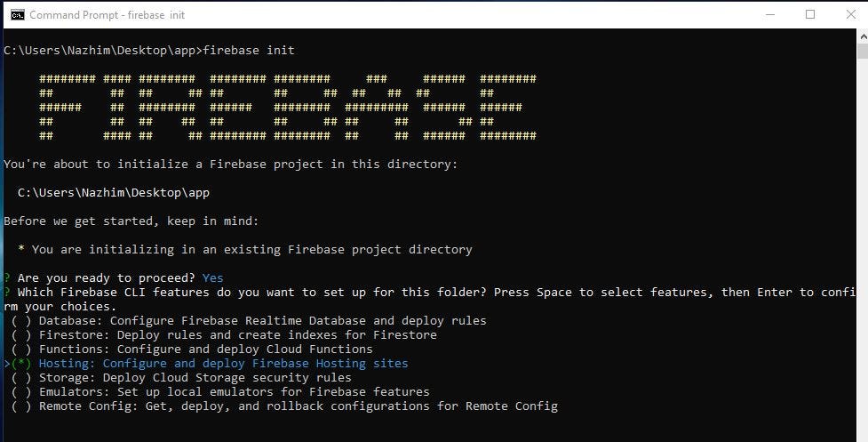The image size is (868, 442).
Task: Click 'Are you ready to proceed?' prompt
Action: 107,278
